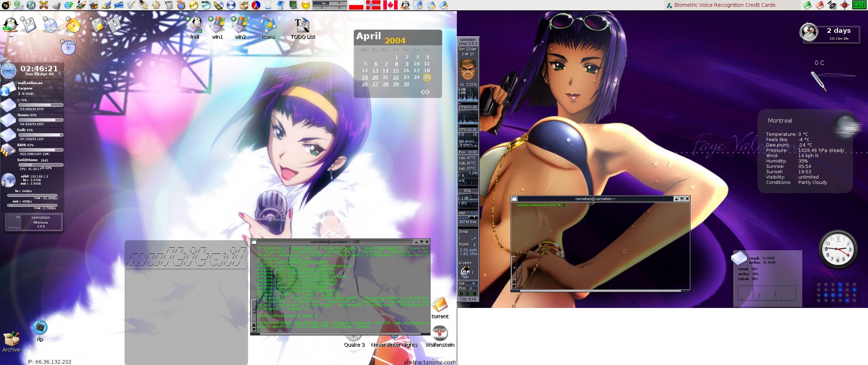Open the Archive desktop icon
Image resolution: width=868 pixels, height=365 pixels.
click(x=11, y=342)
